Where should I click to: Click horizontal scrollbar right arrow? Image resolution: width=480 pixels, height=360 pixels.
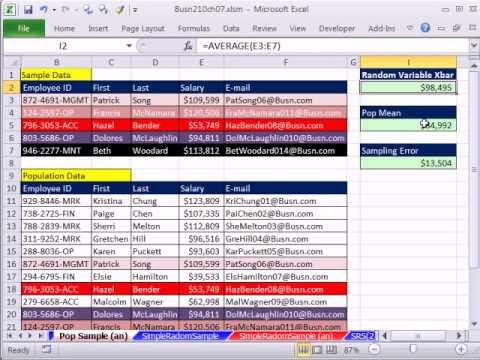pos(459,336)
